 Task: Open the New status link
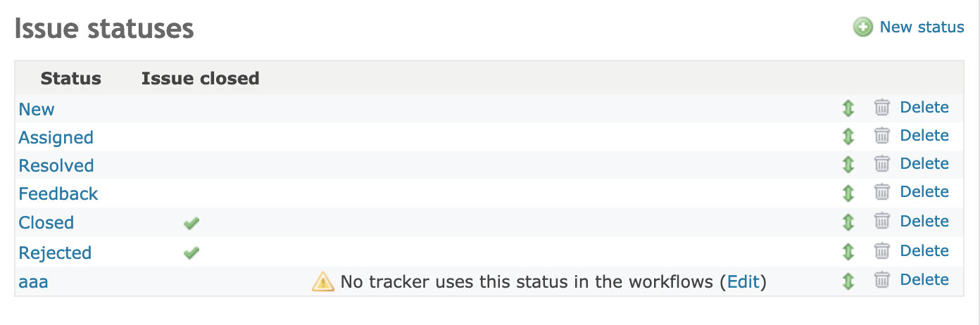pos(37,110)
